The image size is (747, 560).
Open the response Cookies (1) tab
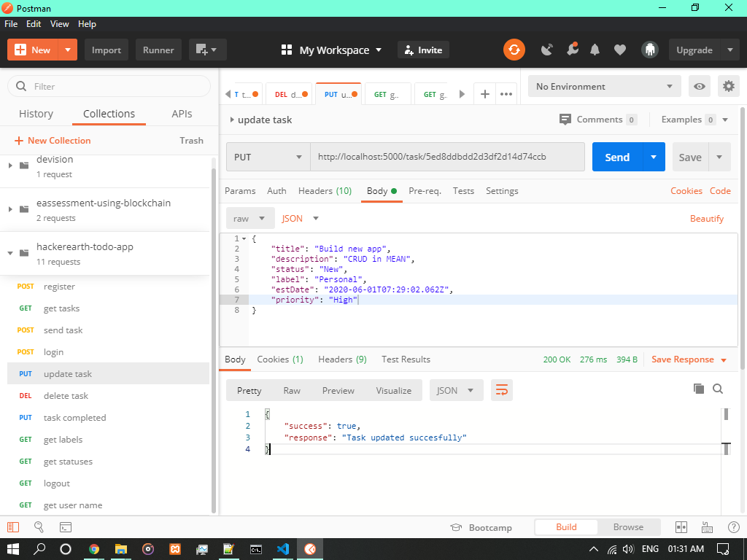coord(280,359)
